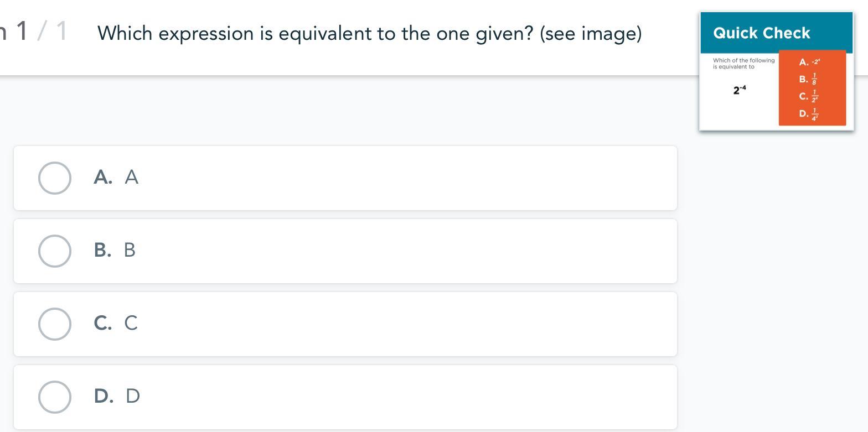Viewport: 868px width, 432px height.
Task: Click the empty right area of answer B card
Action: [443, 251]
